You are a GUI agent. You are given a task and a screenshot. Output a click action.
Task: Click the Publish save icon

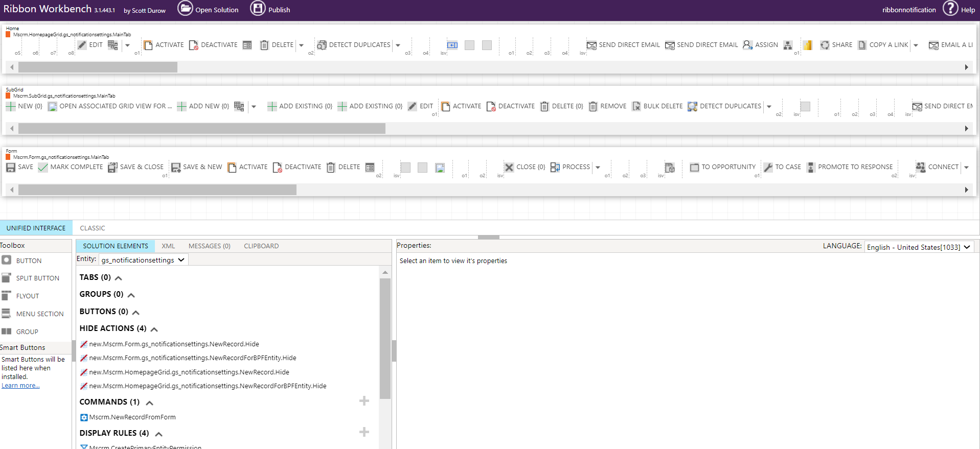[258, 9]
